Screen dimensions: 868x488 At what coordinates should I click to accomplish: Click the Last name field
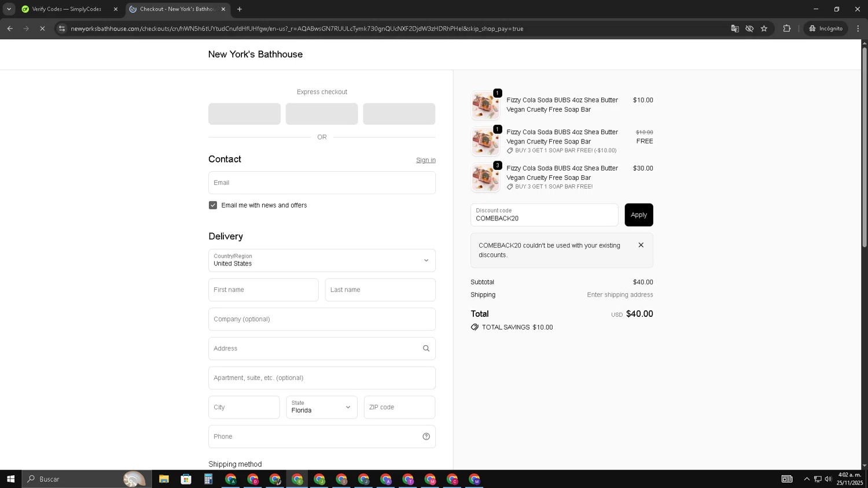click(x=380, y=290)
